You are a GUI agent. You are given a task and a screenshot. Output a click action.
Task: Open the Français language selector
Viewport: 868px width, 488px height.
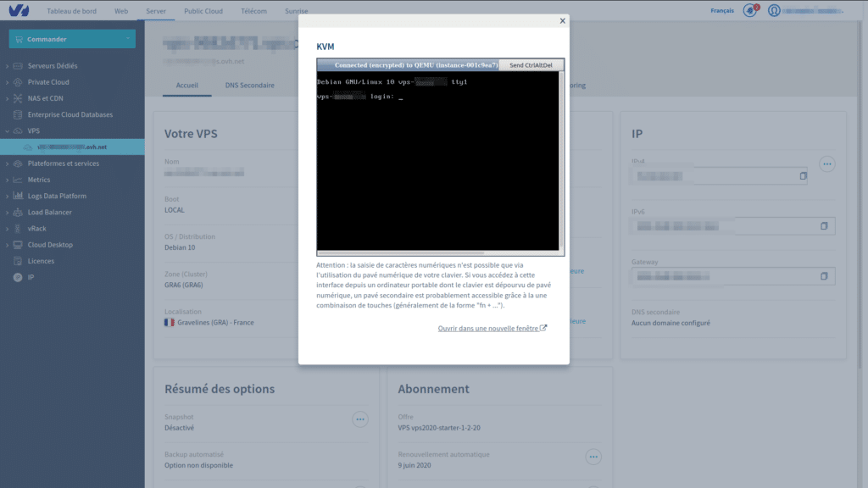pyautogui.click(x=722, y=10)
